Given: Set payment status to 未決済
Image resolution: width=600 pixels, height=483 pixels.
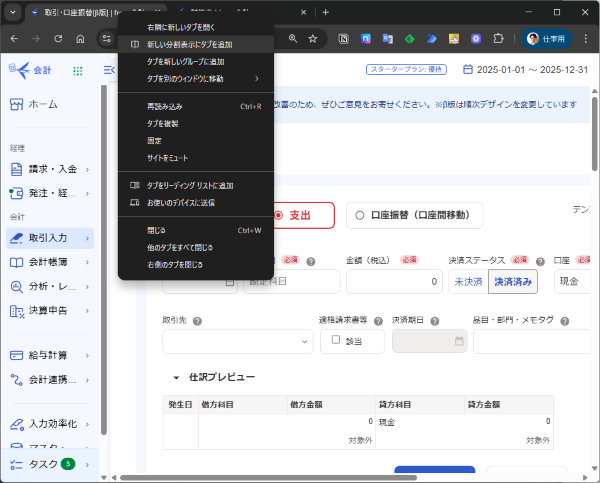Looking at the screenshot, I should pos(467,282).
